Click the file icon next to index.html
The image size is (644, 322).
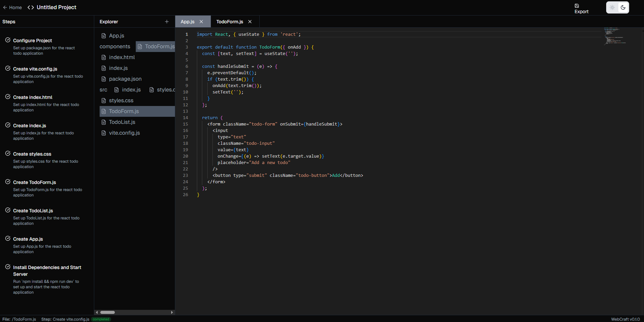(104, 57)
